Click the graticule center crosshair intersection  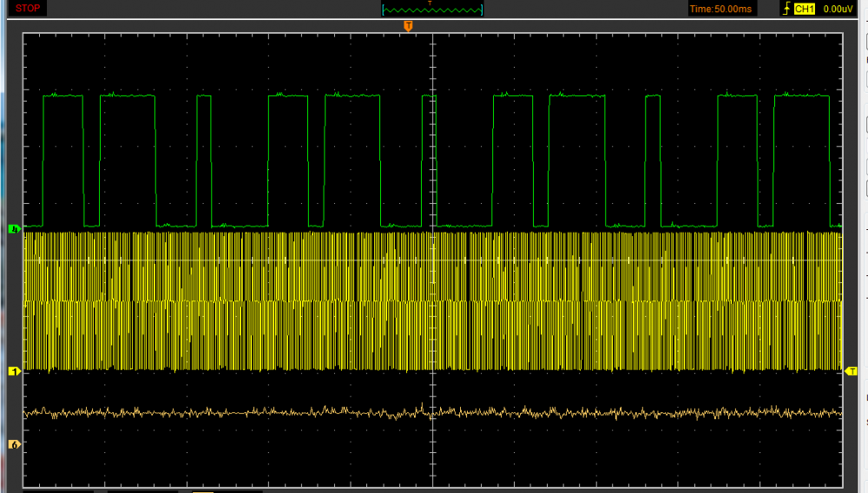click(432, 260)
